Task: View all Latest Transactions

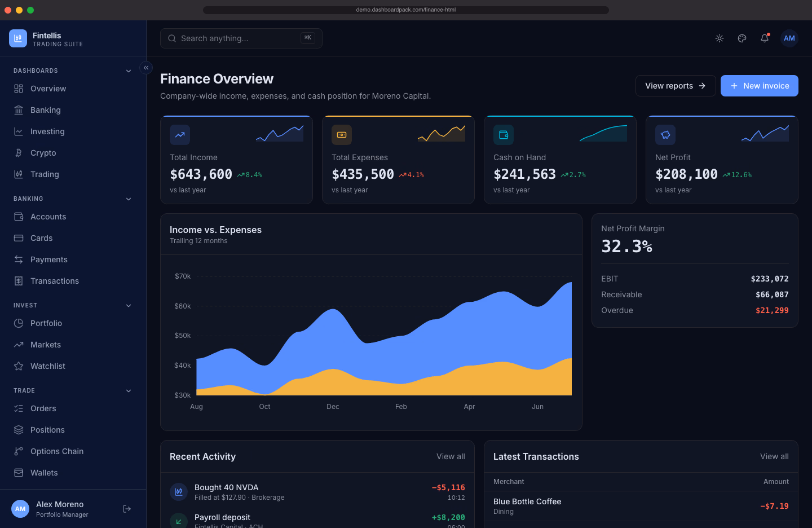Action: [x=774, y=456]
